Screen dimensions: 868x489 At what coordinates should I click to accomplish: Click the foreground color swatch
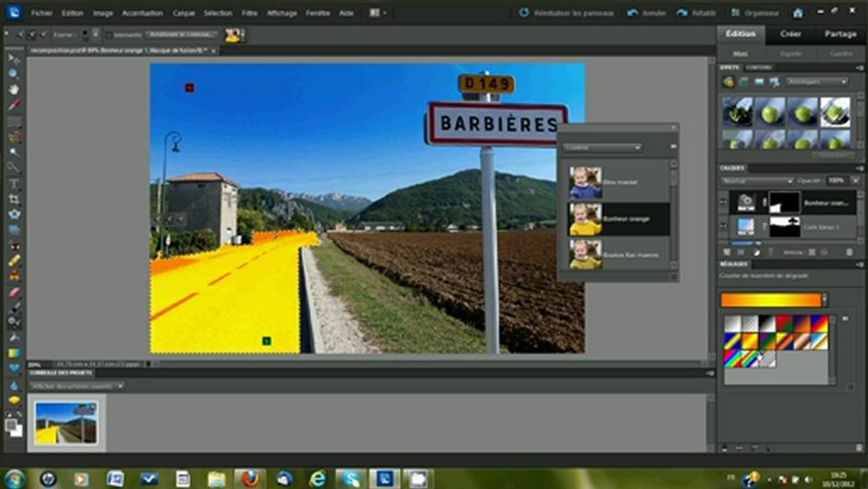click(11, 424)
